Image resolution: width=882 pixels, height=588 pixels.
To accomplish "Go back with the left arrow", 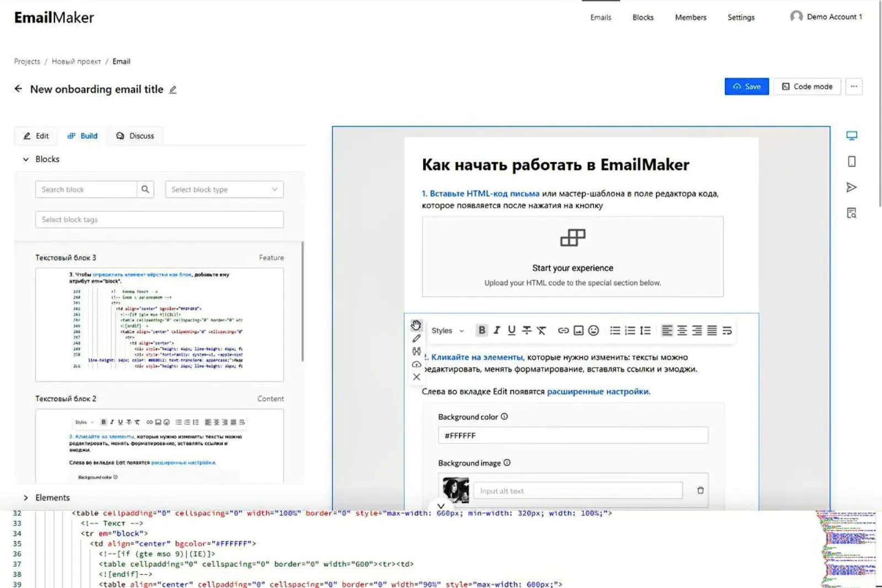I will [18, 89].
